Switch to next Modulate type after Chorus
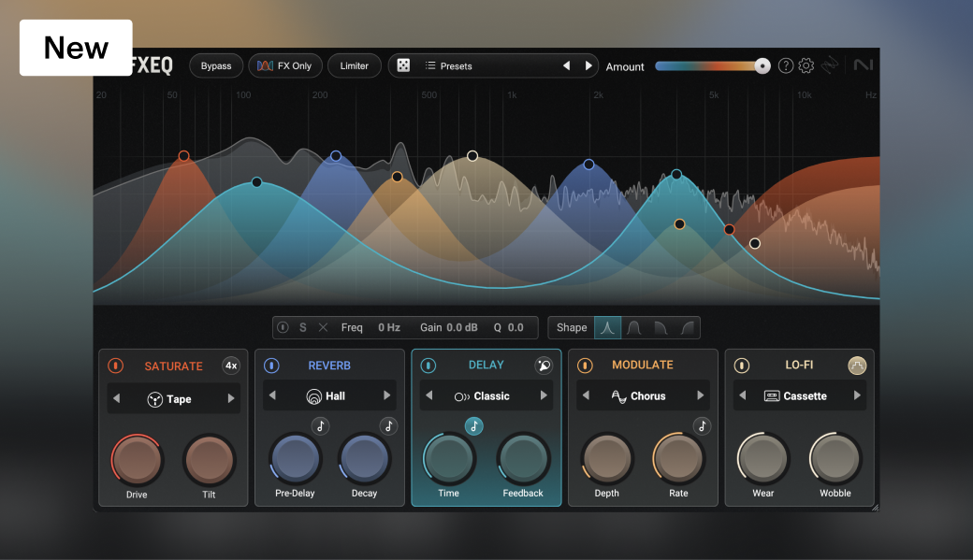 [x=700, y=395]
